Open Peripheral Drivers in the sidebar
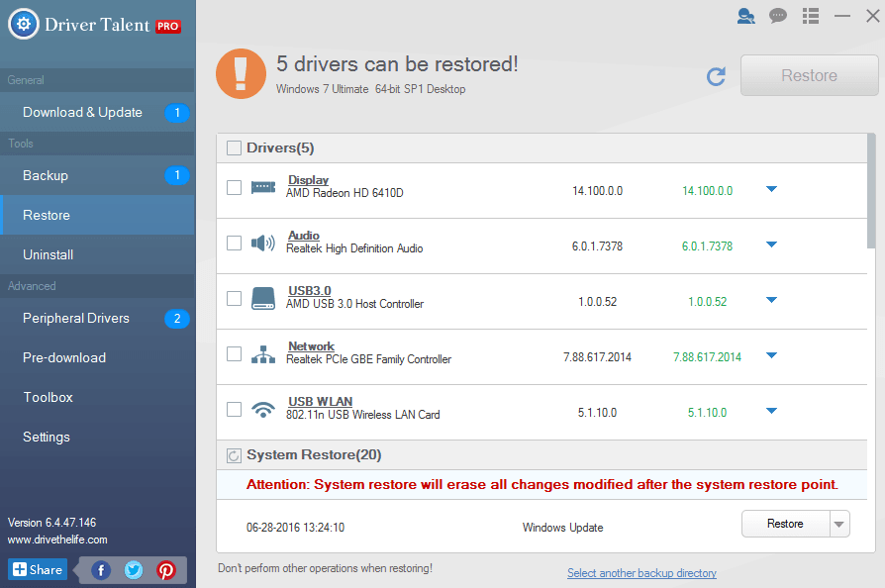 click(76, 318)
